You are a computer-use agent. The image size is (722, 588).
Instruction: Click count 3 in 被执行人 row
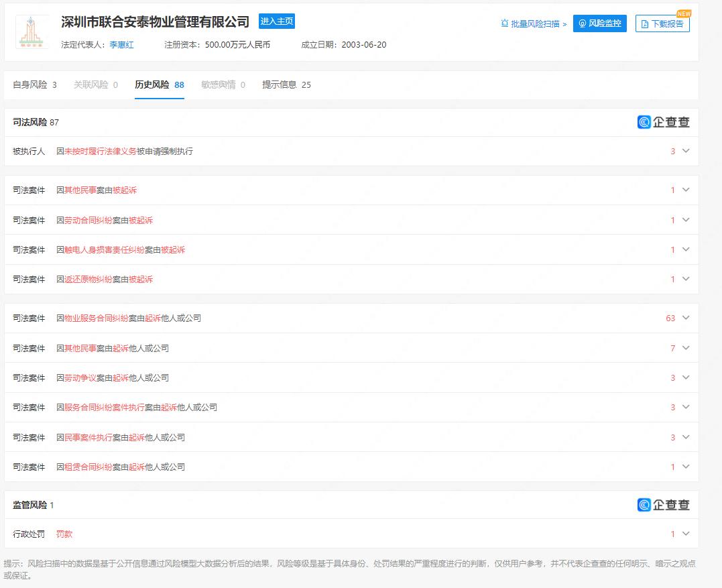click(673, 152)
